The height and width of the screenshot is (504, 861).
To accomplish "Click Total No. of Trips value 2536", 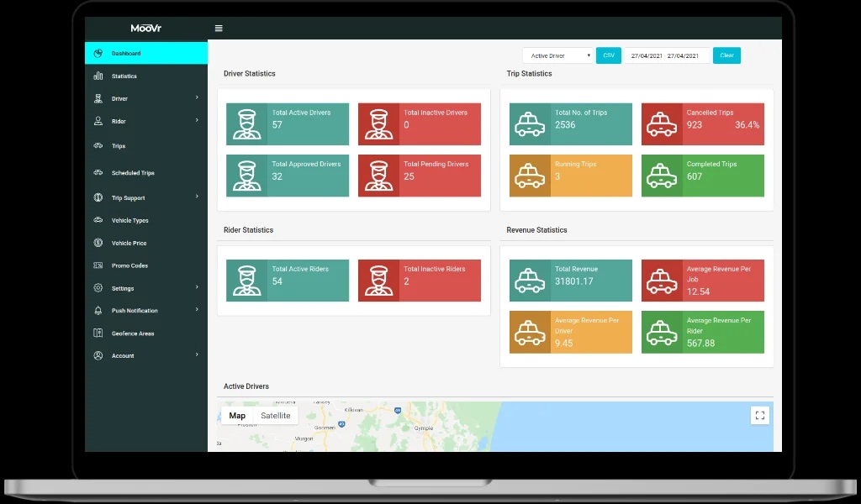I will pos(565,124).
